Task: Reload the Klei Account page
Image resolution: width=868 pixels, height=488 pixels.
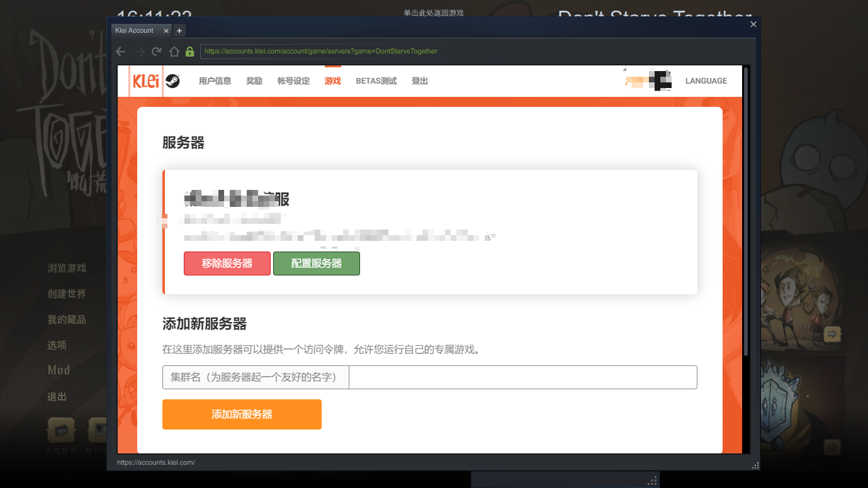Action: coord(157,52)
